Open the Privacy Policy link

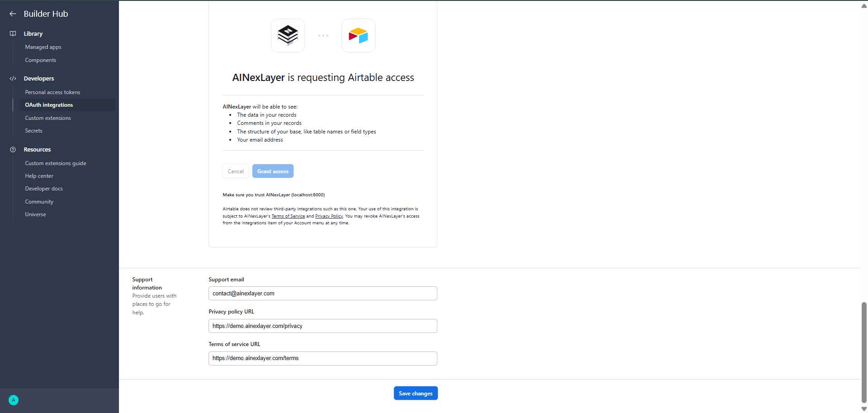(x=329, y=216)
